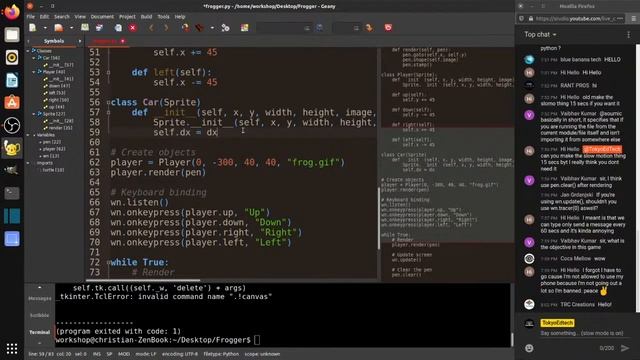Viewport: 640px width, 360px height.
Task: Click the Compile icon in toolbar
Action: click(185, 28)
